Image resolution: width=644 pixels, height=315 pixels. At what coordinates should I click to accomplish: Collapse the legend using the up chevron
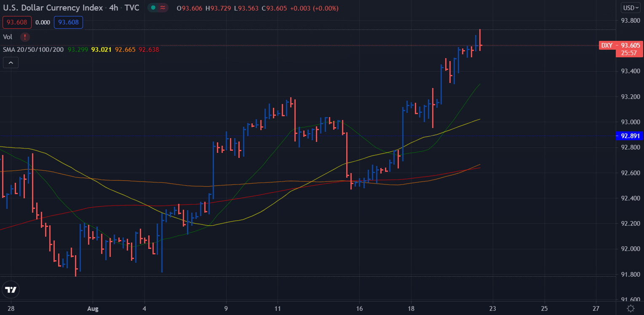tap(10, 62)
